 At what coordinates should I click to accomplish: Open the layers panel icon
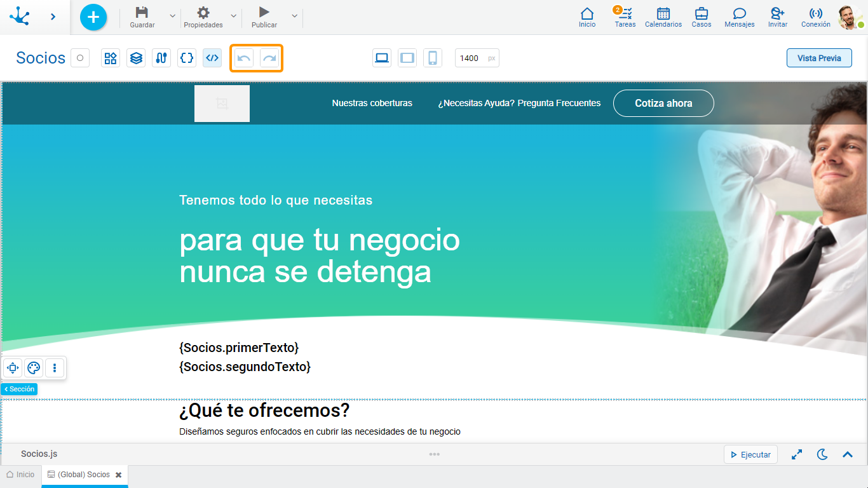(136, 58)
